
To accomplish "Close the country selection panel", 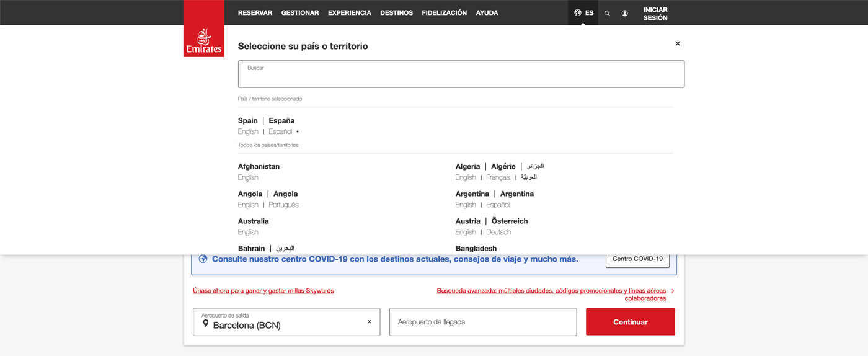I will point(678,43).
